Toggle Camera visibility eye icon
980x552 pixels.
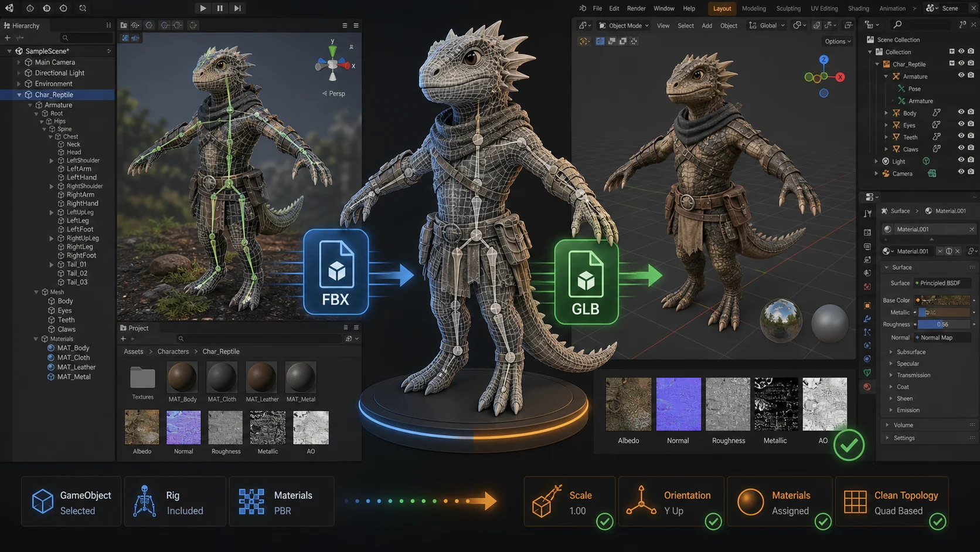(x=961, y=172)
